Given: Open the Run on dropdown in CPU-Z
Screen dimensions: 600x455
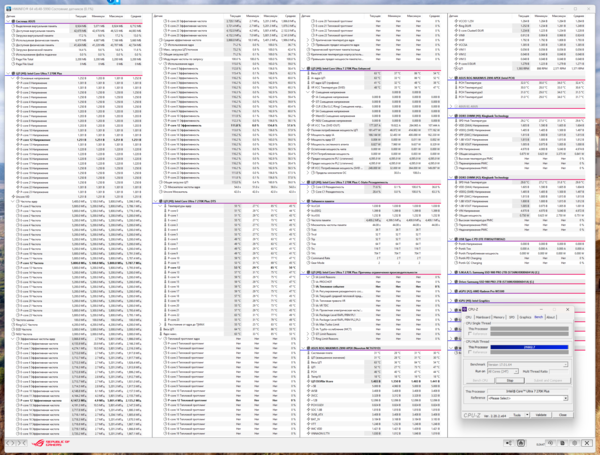Looking at the screenshot, I should (503, 372).
